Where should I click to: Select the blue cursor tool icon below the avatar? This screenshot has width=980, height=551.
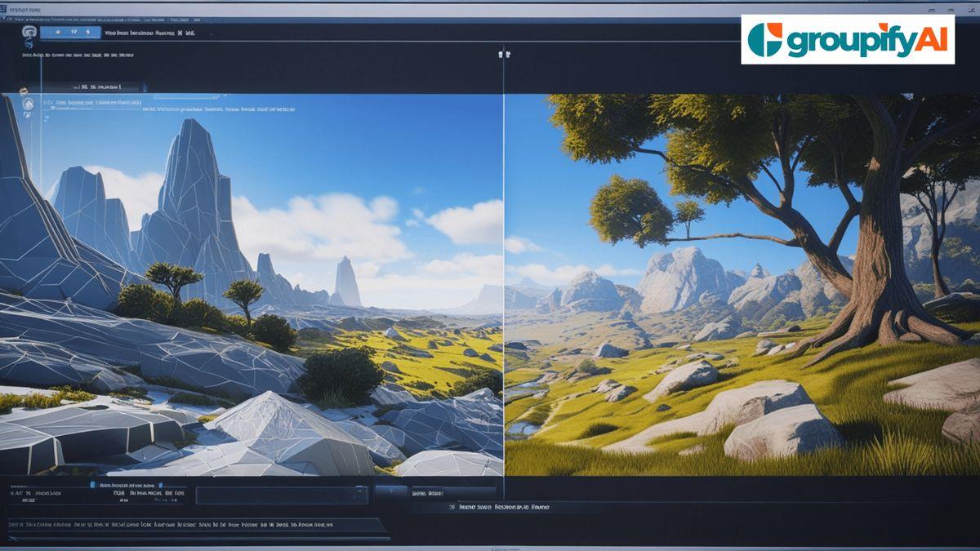[28, 45]
